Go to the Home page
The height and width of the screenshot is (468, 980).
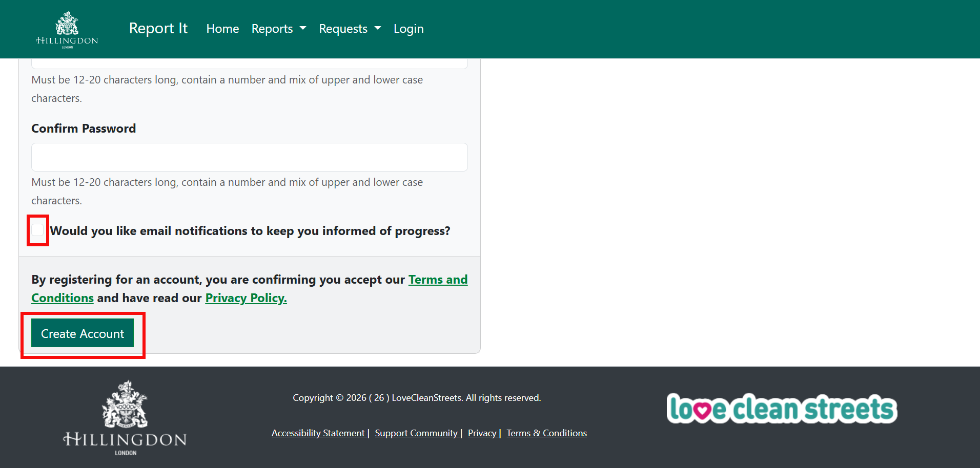point(222,29)
